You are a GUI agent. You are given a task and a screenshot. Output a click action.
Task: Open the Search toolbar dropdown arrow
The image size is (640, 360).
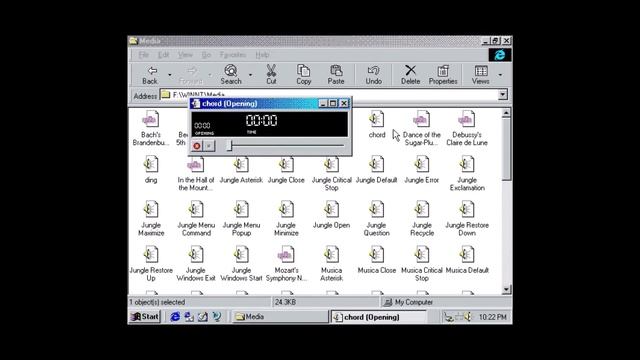point(250,75)
